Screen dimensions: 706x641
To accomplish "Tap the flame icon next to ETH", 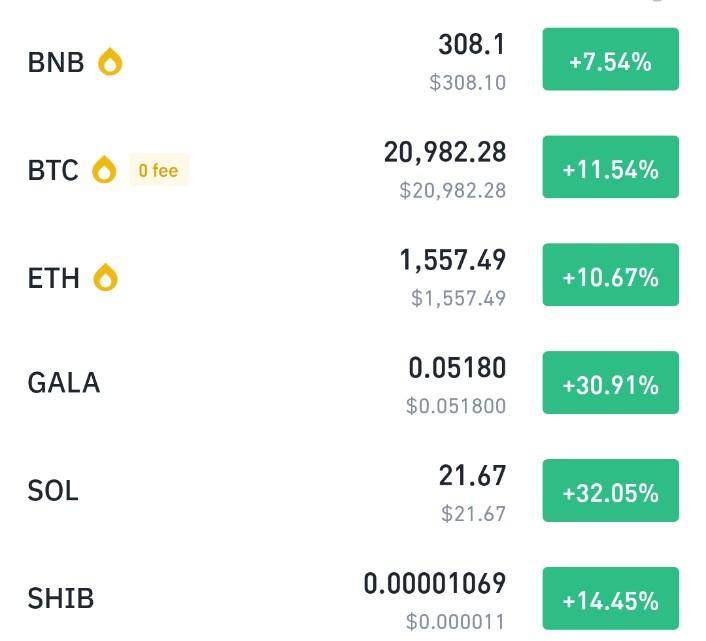I will coord(105,277).
